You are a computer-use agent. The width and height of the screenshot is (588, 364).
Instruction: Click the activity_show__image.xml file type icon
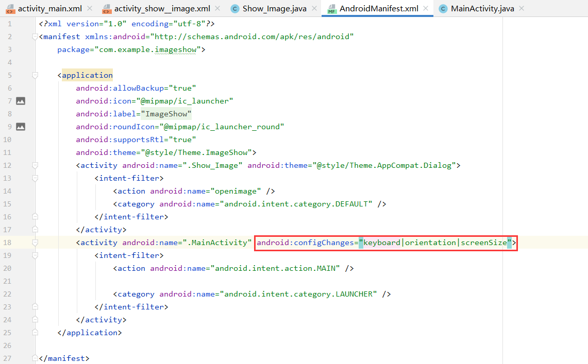(107, 9)
